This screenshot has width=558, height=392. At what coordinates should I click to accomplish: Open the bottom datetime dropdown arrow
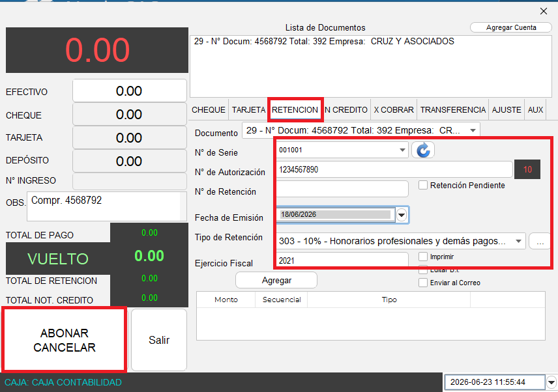coord(551,382)
